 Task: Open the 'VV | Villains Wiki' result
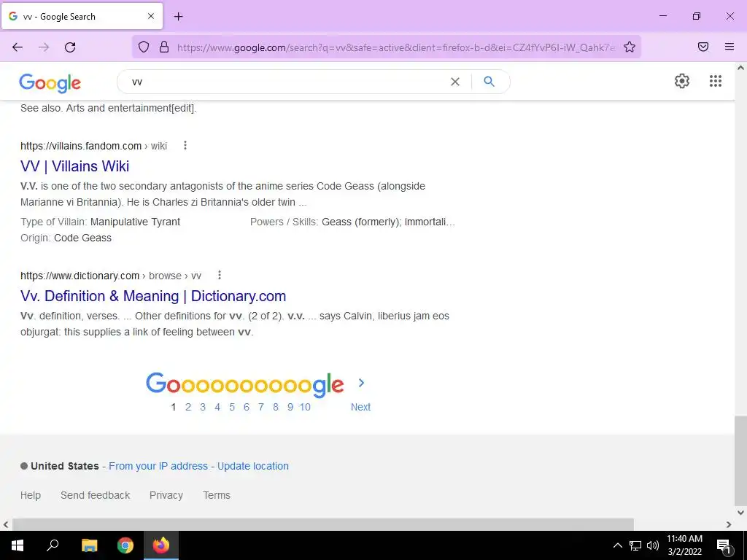[x=75, y=166]
